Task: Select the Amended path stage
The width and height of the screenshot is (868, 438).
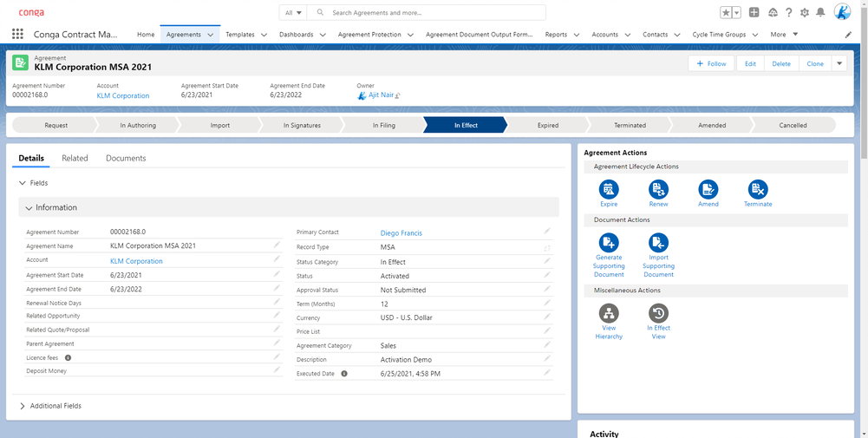Action: 712,125
